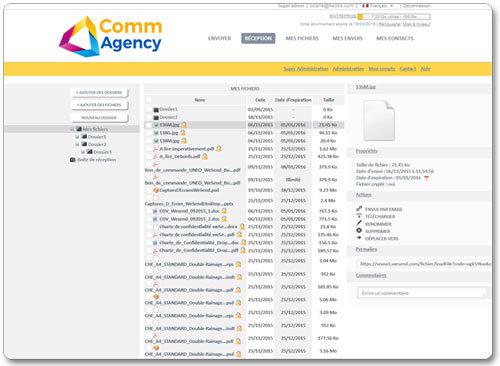Toggle the select-all checkbox in table header
The image size is (500, 366).
click(x=149, y=100)
